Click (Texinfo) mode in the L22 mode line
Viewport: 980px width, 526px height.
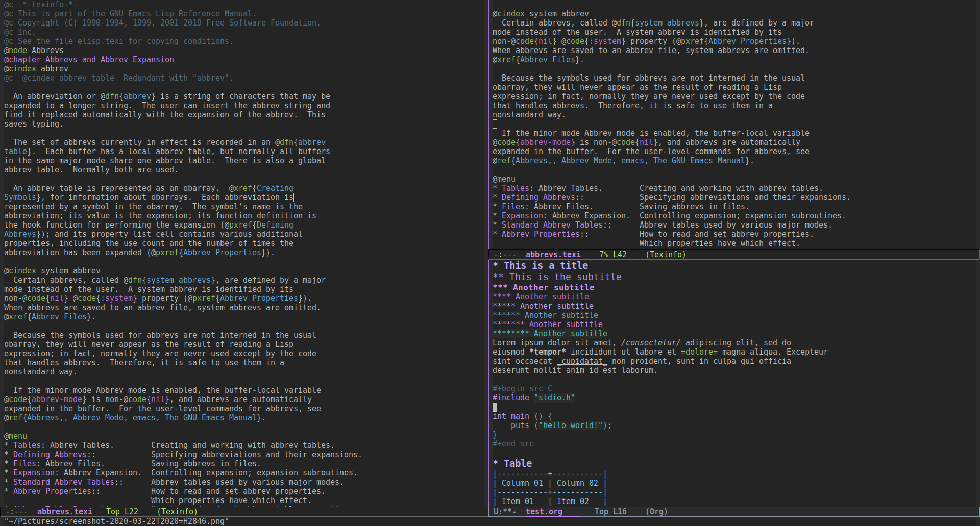177,511
